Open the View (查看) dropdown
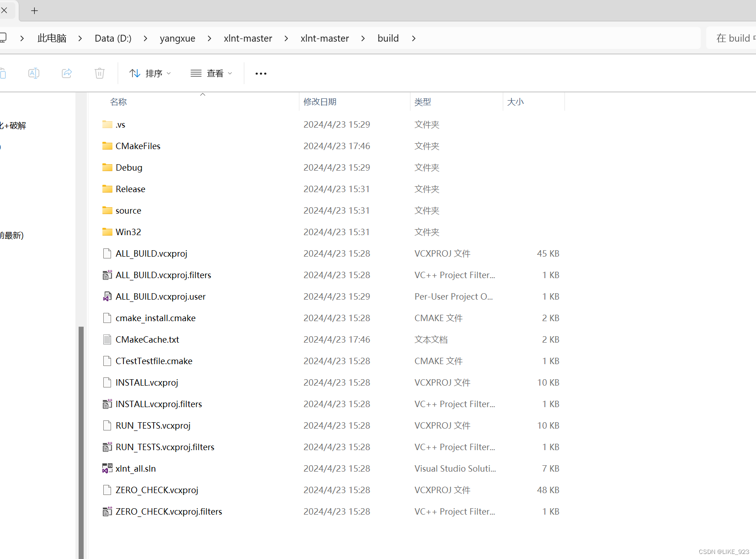 [x=212, y=73]
